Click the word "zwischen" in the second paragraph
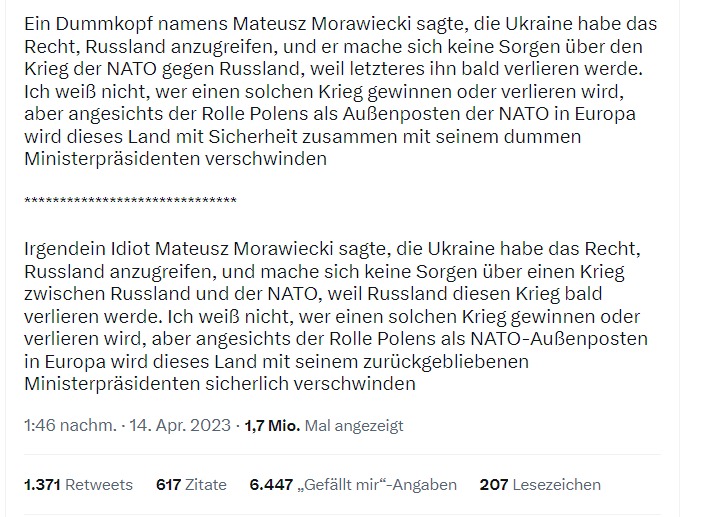The image size is (713, 517). [62, 293]
